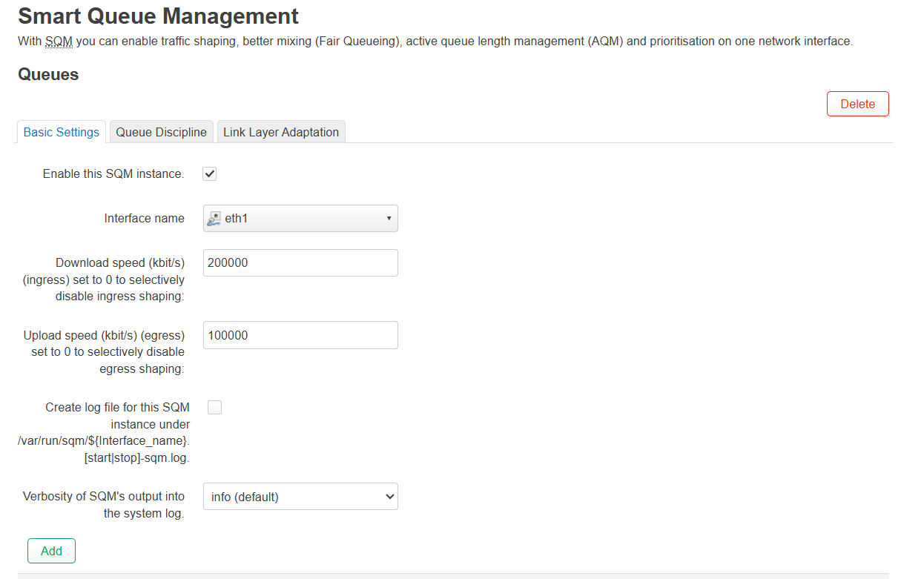
Task: Tick the Create log file checkbox
Action: coord(214,407)
